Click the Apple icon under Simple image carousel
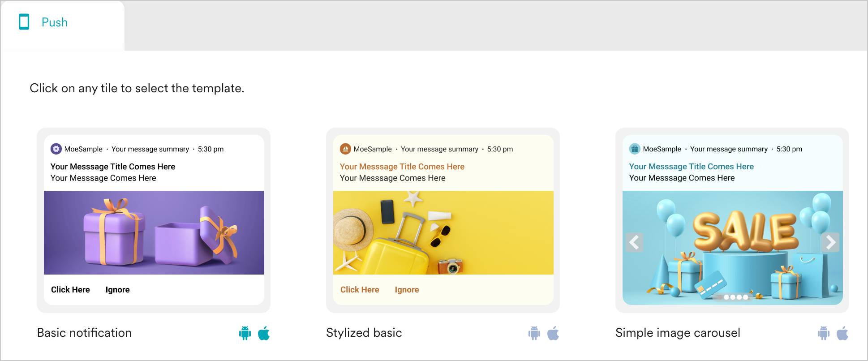The width and height of the screenshot is (868, 361). tap(842, 333)
